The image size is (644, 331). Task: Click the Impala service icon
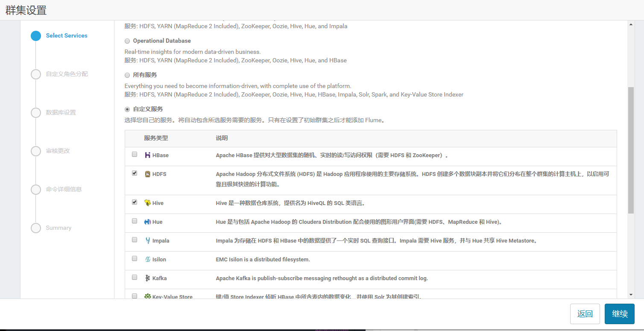tap(147, 240)
